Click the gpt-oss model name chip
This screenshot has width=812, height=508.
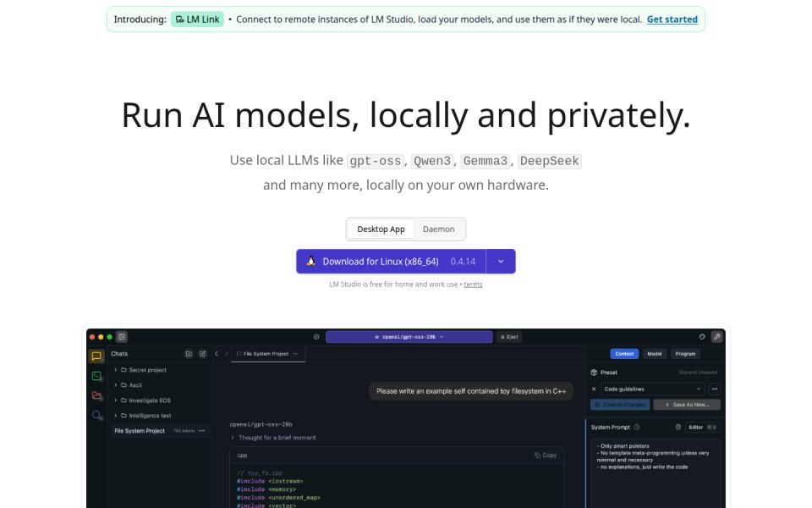coord(376,161)
